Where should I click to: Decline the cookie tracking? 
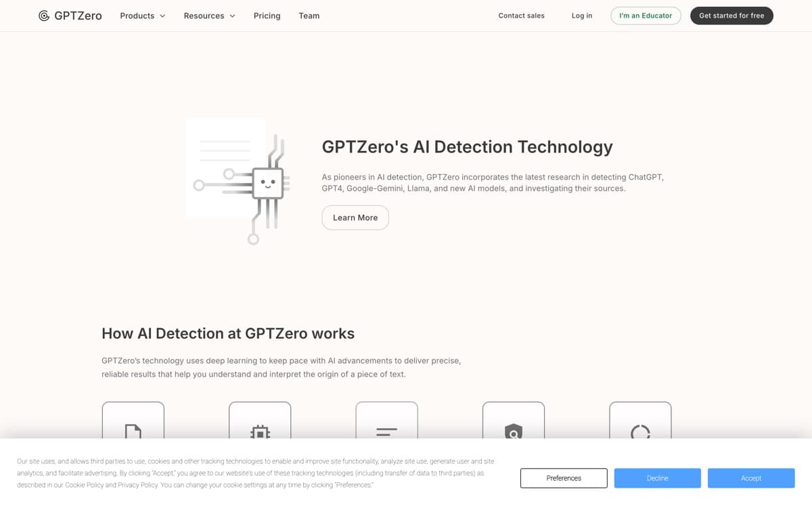click(x=658, y=478)
